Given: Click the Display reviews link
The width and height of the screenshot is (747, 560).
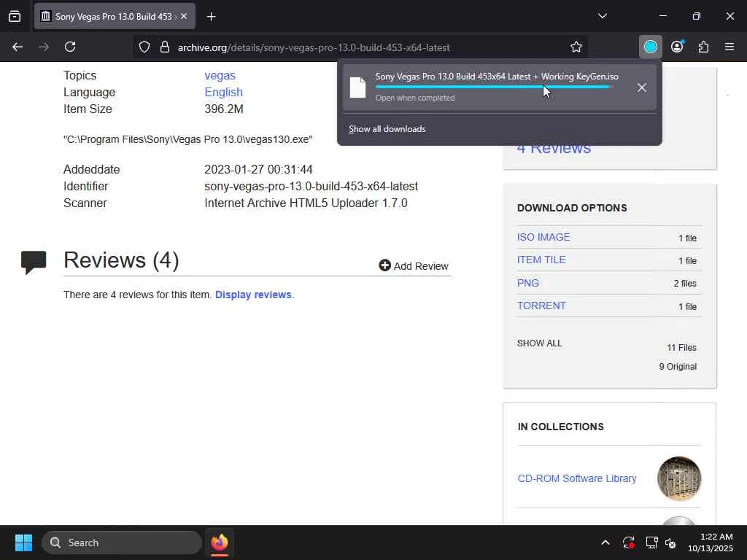Looking at the screenshot, I should tap(253, 295).
